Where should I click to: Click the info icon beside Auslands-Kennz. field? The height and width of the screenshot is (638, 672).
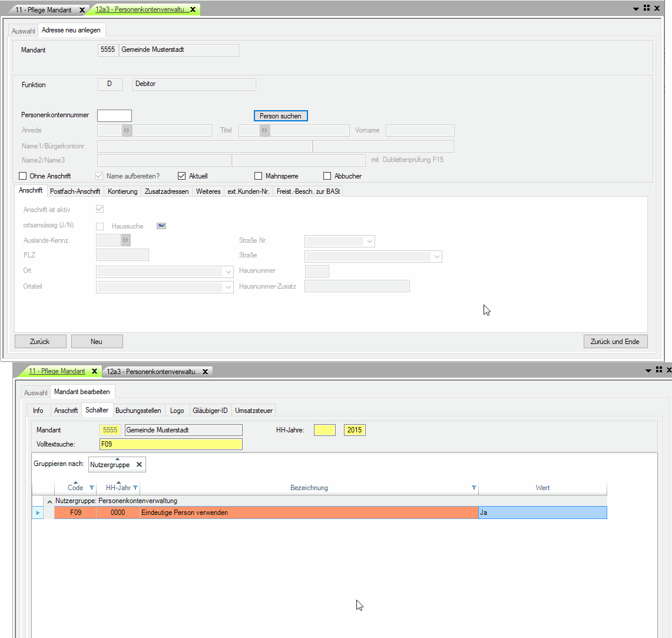click(x=126, y=240)
